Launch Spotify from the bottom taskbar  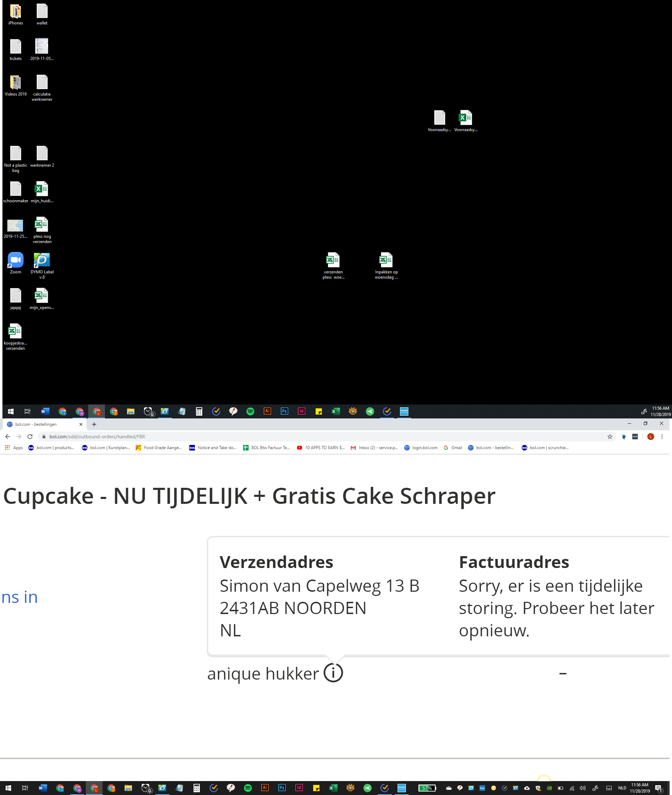coord(248,788)
